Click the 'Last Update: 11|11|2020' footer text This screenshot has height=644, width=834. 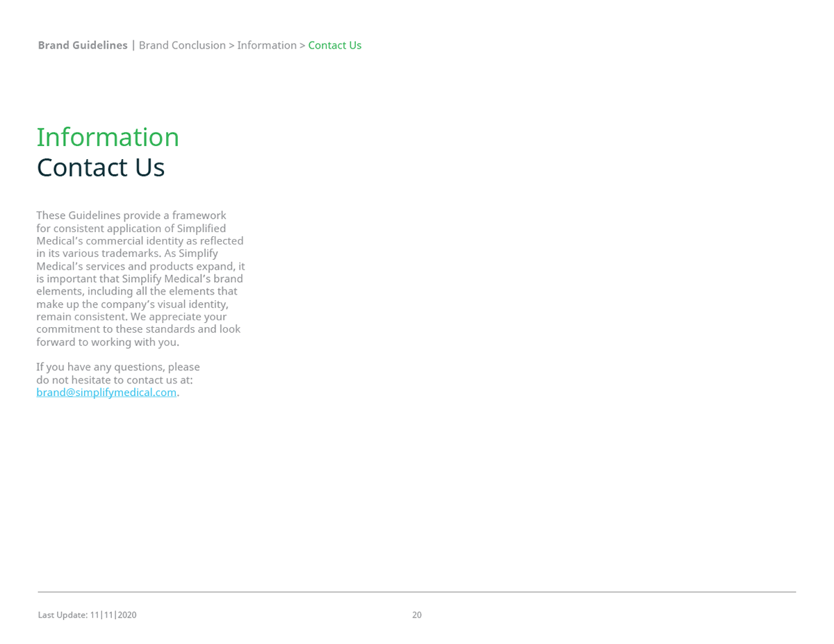coord(87,615)
